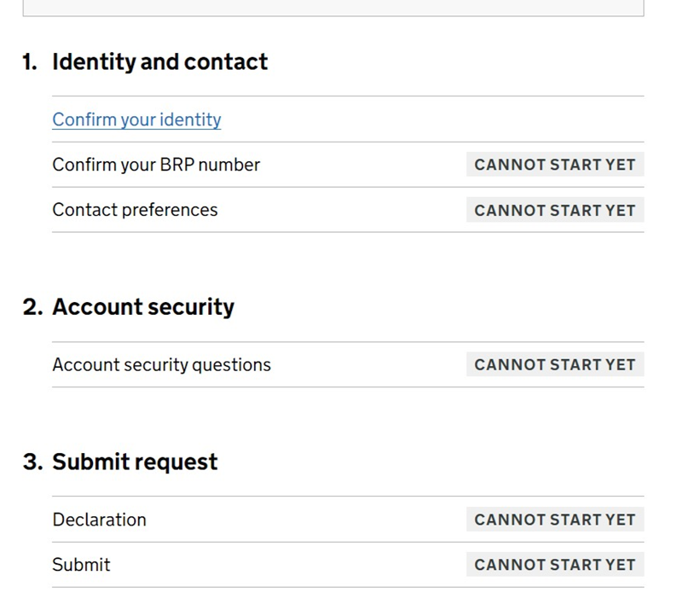Click Cannot Start Yet tag beside Submit
The height and width of the screenshot is (616, 677).
click(x=555, y=564)
